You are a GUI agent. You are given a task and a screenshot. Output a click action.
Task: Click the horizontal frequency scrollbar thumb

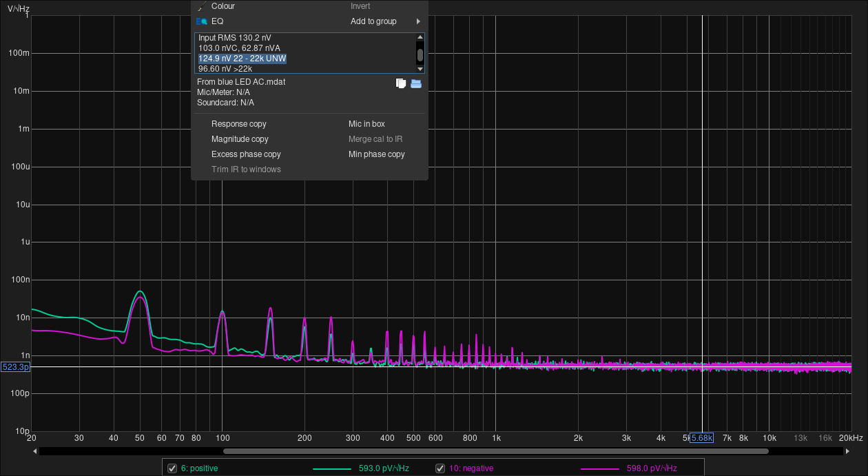495,451
